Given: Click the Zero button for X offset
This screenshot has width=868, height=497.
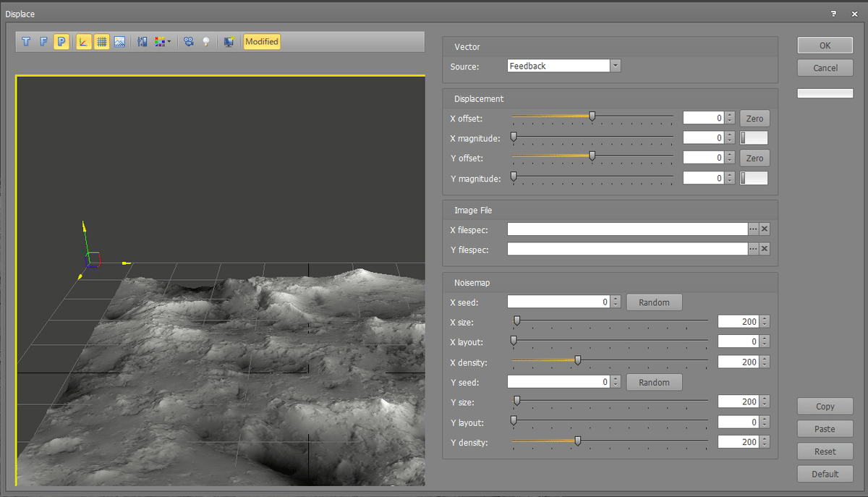Looking at the screenshot, I should (754, 118).
